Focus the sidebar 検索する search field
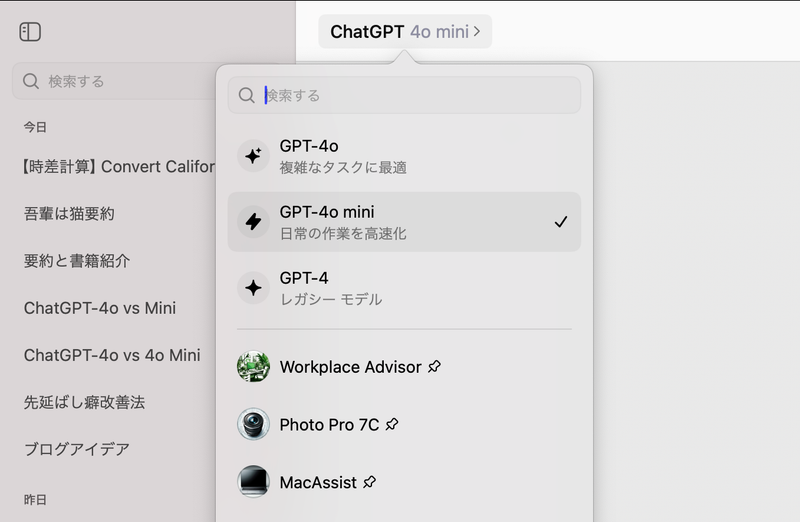This screenshot has width=800, height=522. [x=114, y=81]
